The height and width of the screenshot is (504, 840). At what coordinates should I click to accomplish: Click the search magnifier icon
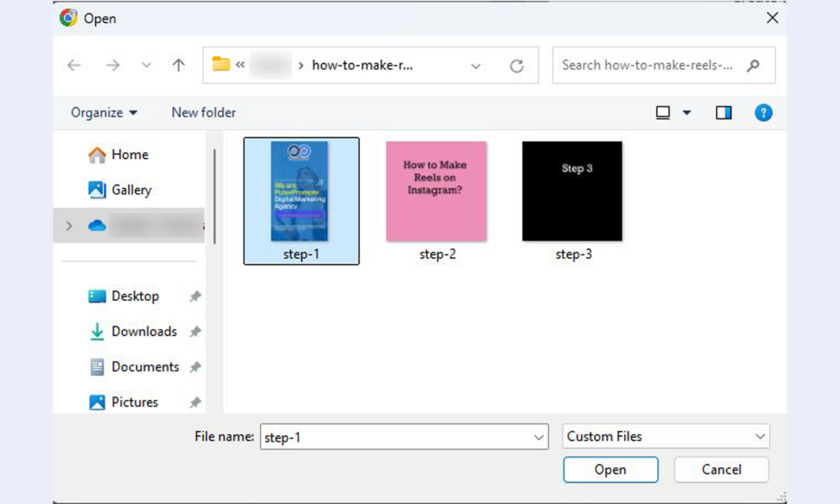coord(753,66)
